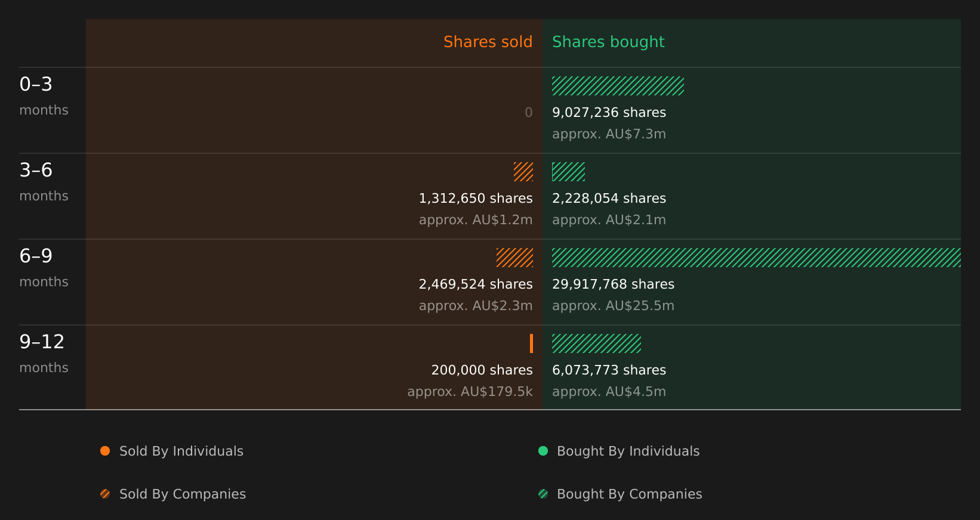Click the green Bought By Individuals dot

[543, 451]
